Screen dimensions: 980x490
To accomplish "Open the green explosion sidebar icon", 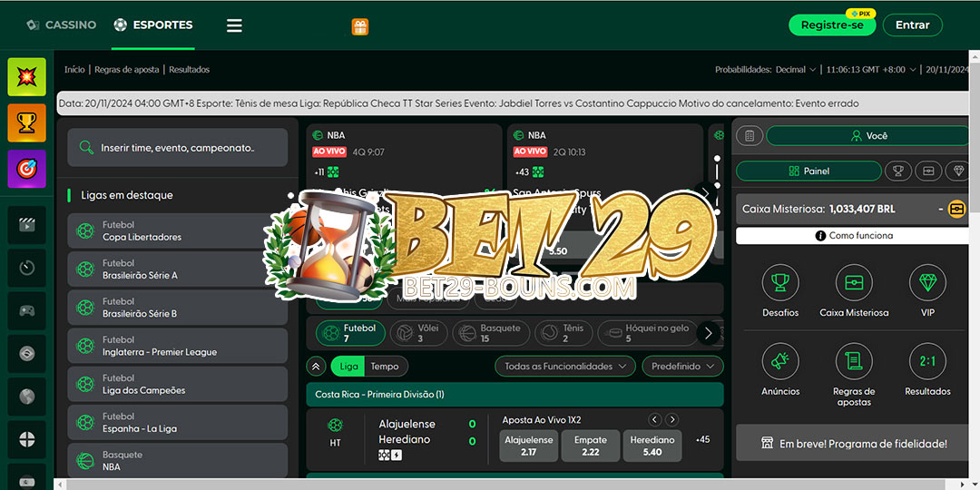I will [x=27, y=77].
